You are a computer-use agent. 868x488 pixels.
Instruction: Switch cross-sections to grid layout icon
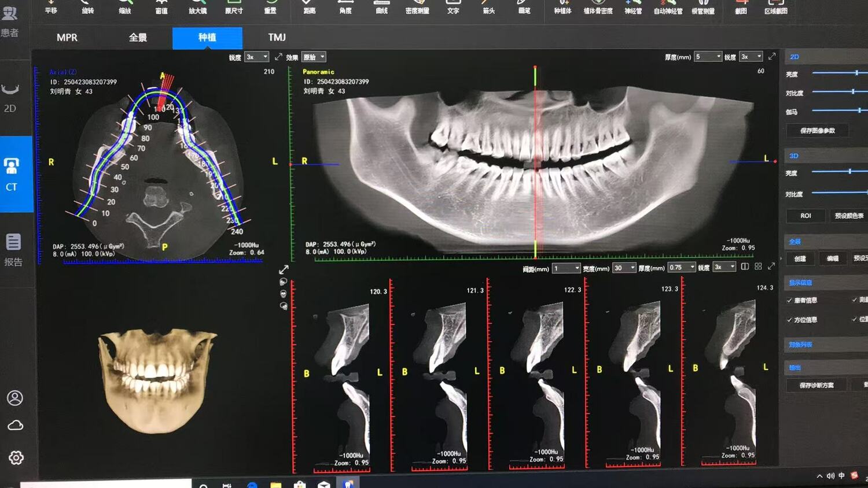coord(758,267)
